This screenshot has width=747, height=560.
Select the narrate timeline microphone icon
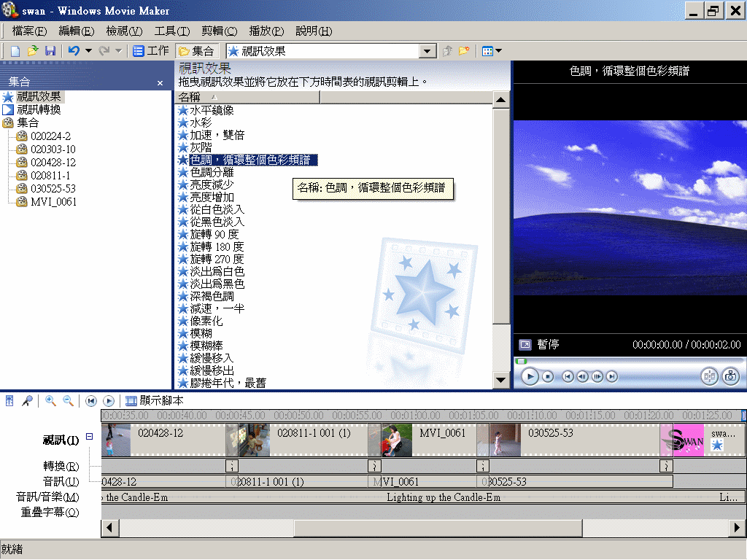(x=26, y=400)
